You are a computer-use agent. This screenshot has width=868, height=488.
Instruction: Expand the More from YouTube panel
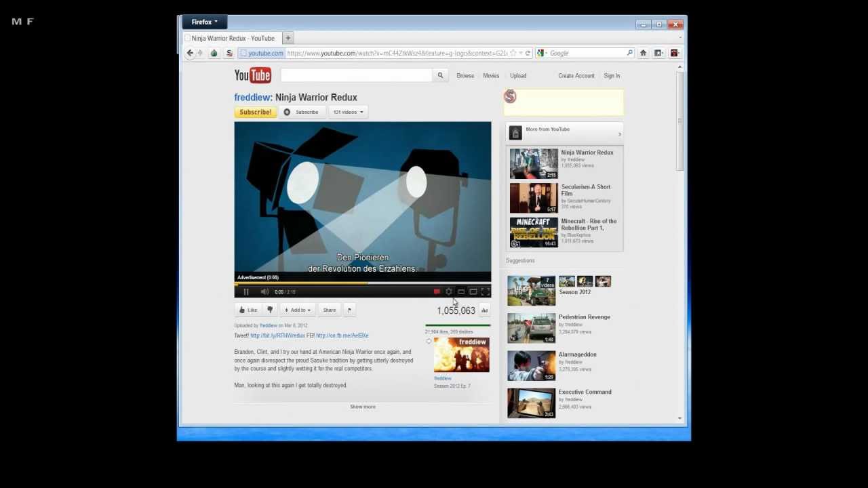pyautogui.click(x=564, y=132)
